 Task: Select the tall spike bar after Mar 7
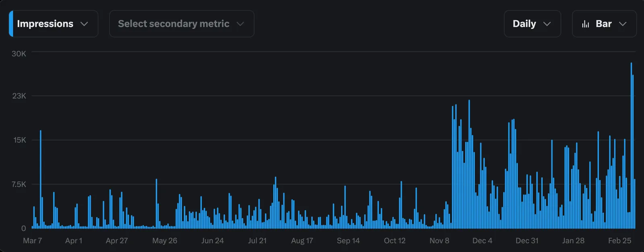click(41, 179)
